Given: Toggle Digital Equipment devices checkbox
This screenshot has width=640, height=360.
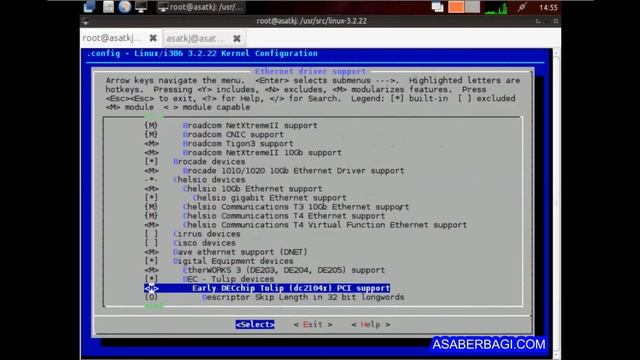Looking at the screenshot, I should [x=151, y=261].
